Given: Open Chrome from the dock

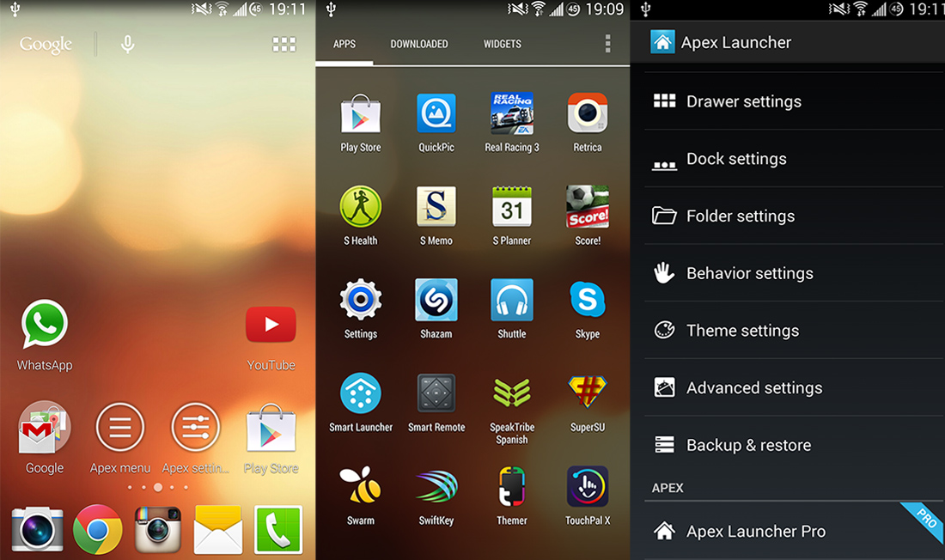Looking at the screenshot, I should pos(97,530).
